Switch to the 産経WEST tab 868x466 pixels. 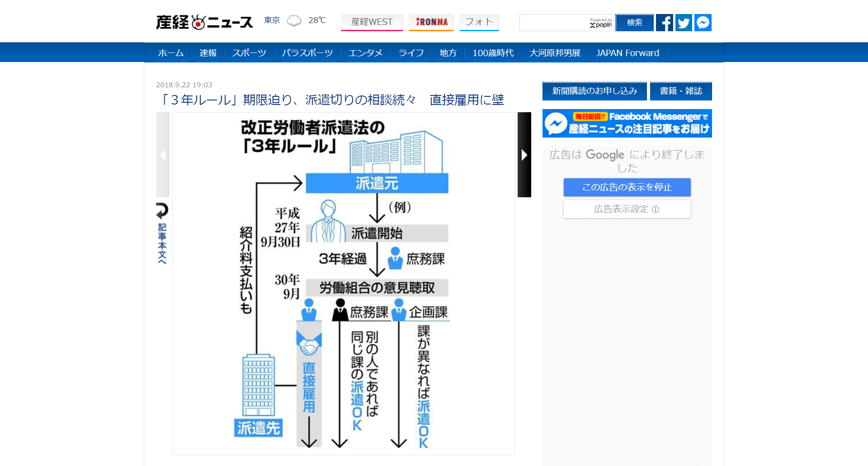[372, 22]
